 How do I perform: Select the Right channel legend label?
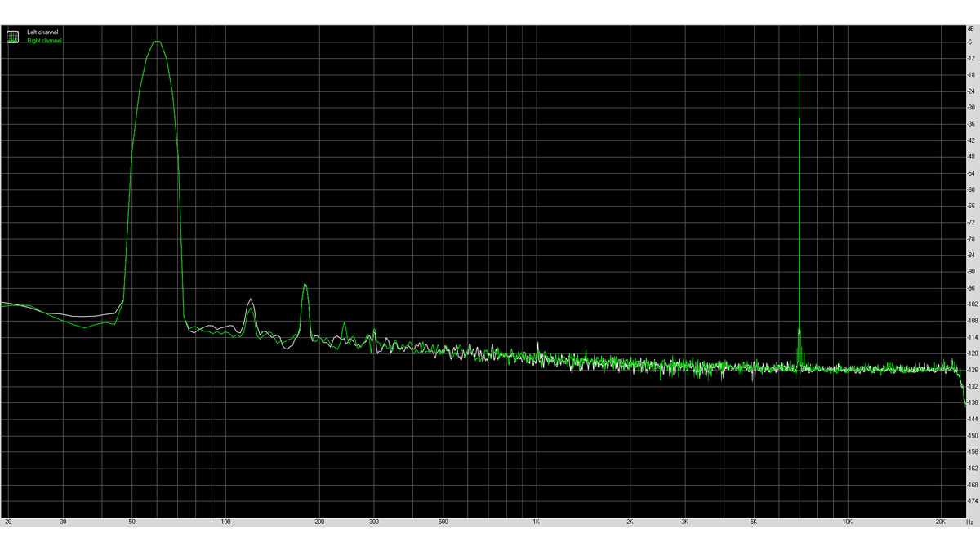[44, 41]
